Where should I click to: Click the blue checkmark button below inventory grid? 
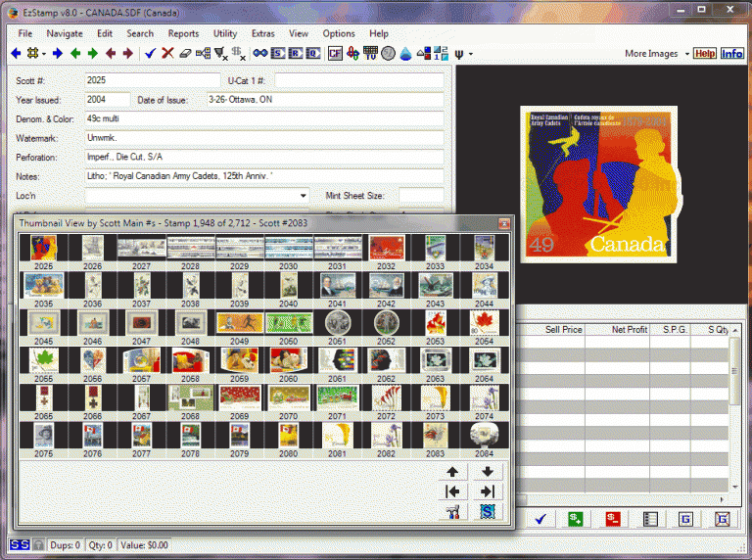(540, 519)
